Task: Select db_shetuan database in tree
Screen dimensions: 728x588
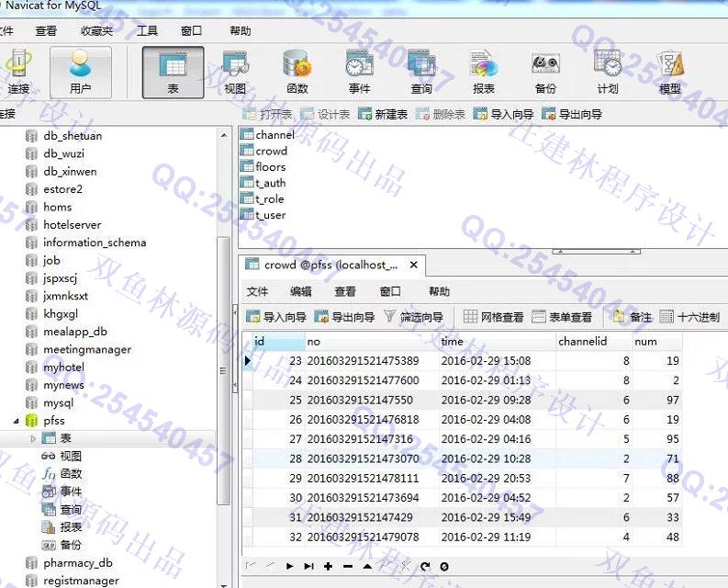Action: [x=64, y=136]
